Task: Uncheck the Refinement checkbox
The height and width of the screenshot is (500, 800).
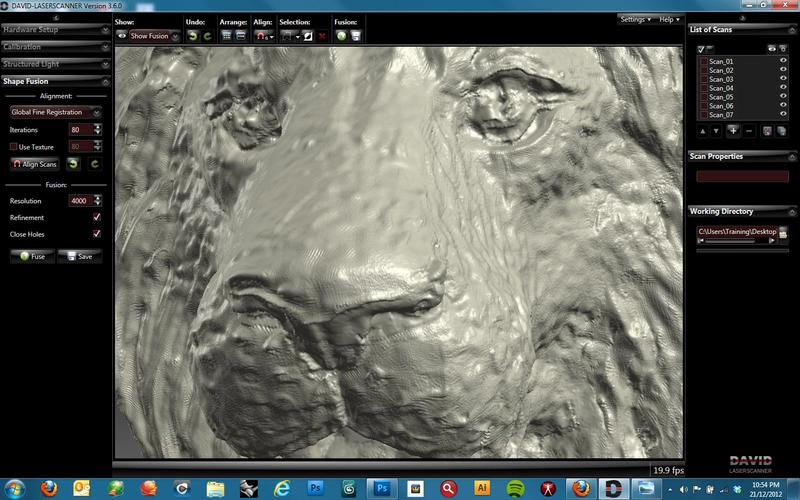Action: click(x=96, y=217)
